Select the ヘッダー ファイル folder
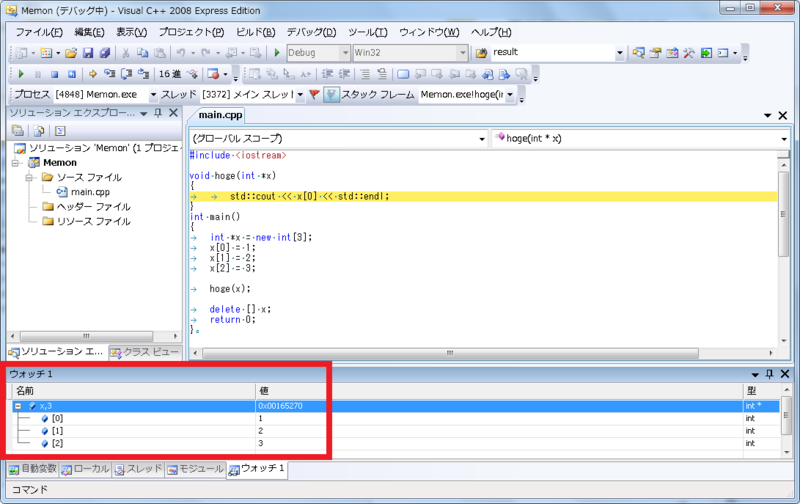This screenshot has width=800, height=504. pos(93,207)
